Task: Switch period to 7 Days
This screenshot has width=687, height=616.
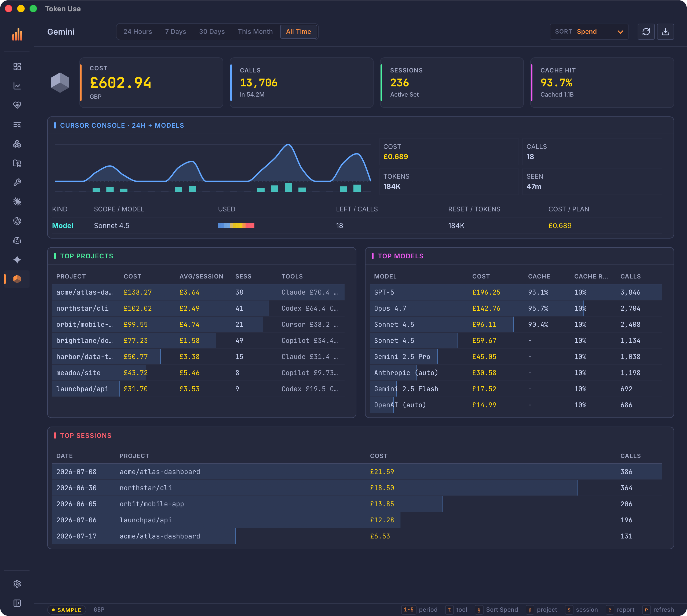Action: 176,31
